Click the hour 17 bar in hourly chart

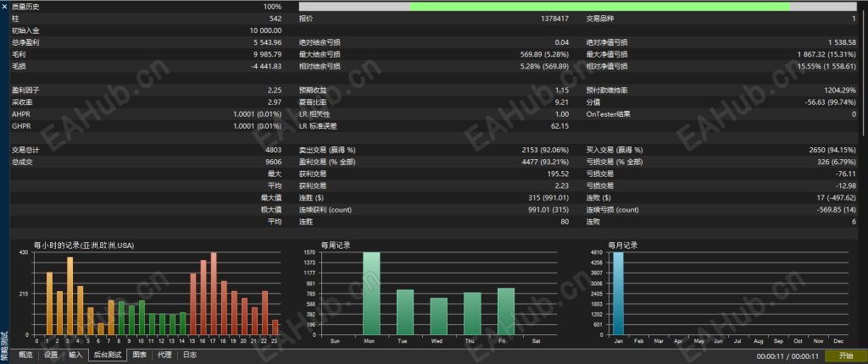tap(214, 294)
